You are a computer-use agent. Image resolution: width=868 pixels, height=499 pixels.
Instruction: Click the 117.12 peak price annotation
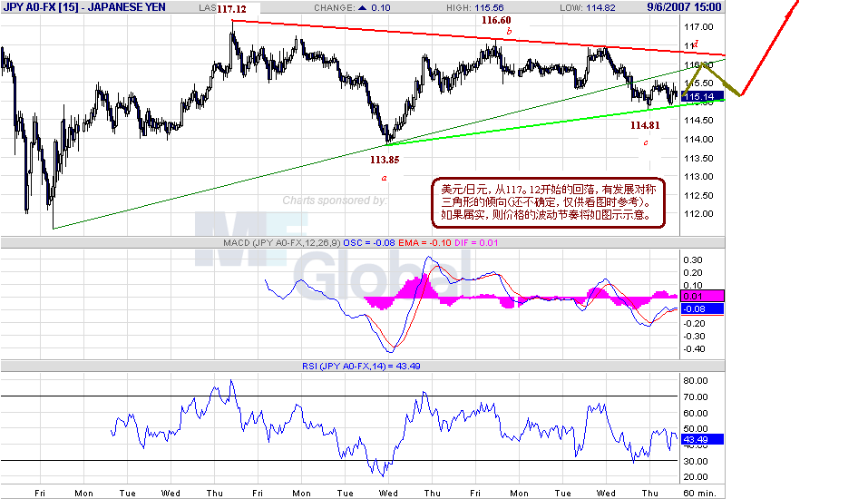(231, 9)
